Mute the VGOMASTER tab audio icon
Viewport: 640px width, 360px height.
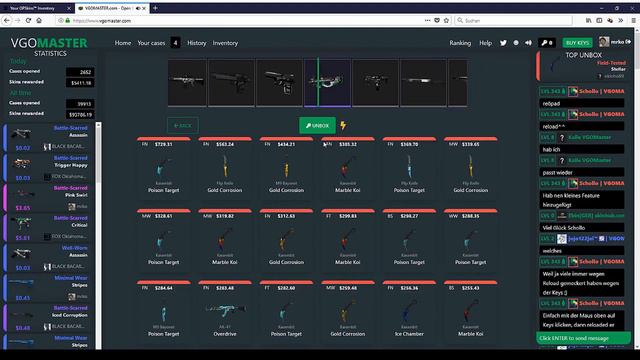(138, 8)
